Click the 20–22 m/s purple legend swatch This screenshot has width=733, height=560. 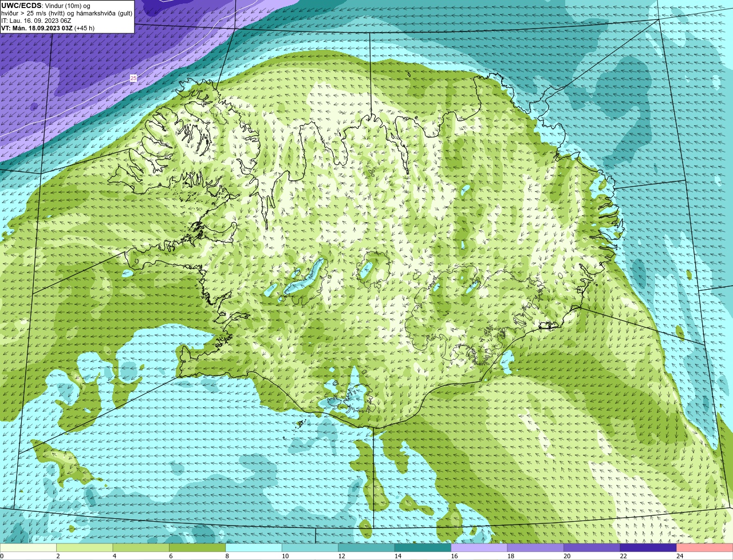[x=592, y=548]
